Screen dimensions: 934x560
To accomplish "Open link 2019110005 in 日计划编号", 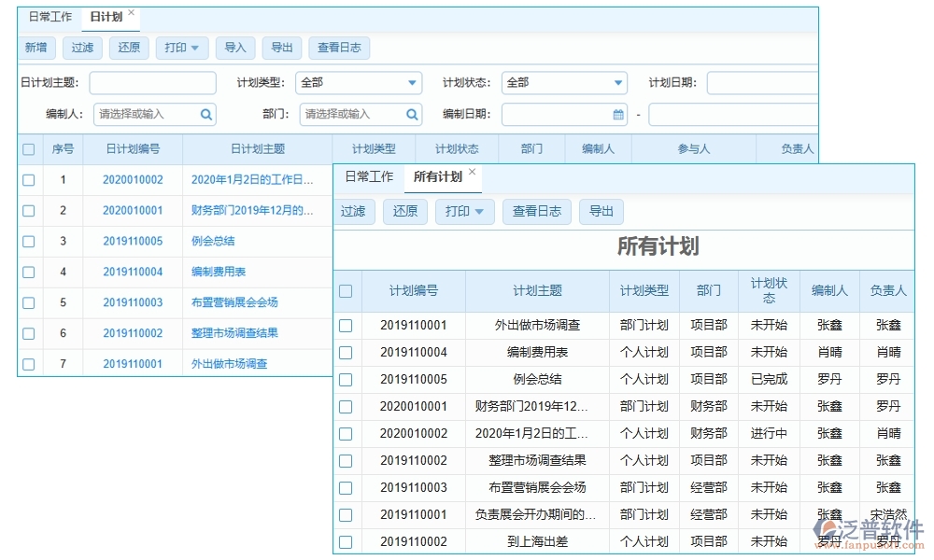I will click(x=133, y=242).
